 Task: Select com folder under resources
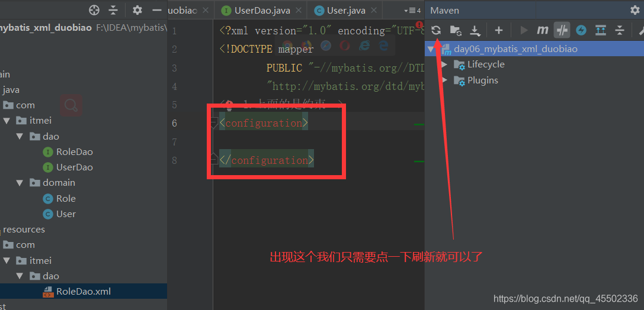tap(25, 245)
